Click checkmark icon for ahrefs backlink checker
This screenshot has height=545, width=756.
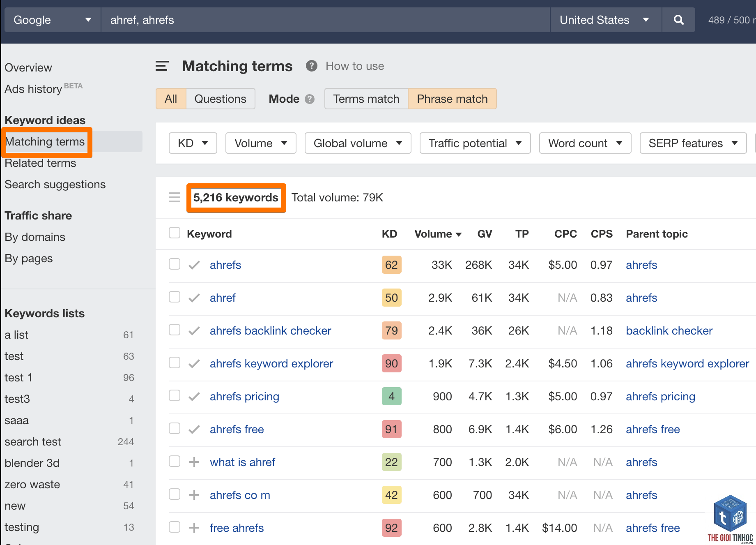[x=194, y=330]
